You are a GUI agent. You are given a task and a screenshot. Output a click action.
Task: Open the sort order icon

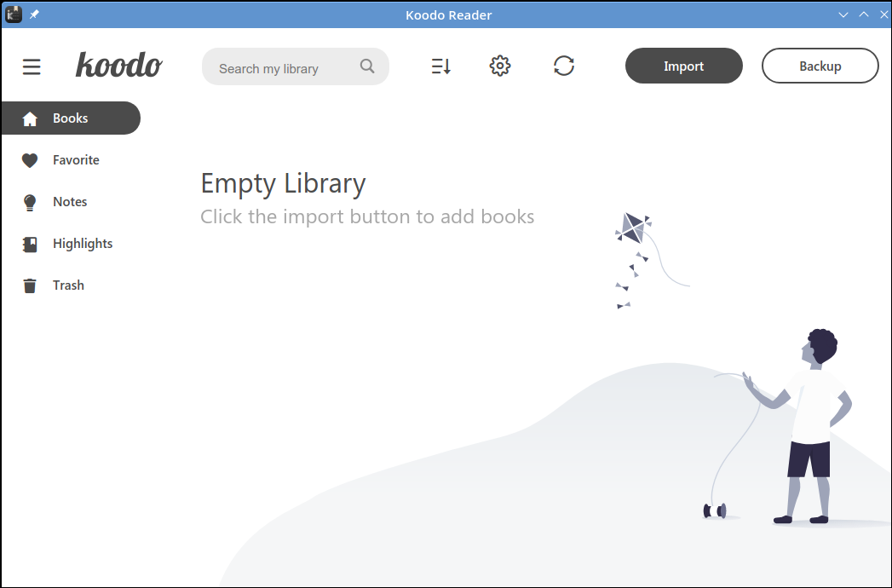tap(440, 66)
